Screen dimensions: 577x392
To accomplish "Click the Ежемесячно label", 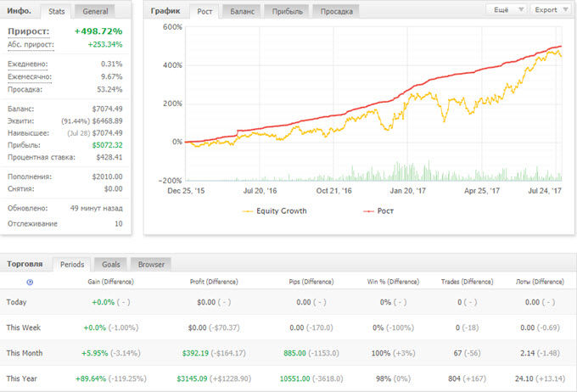I will point(30,76).
